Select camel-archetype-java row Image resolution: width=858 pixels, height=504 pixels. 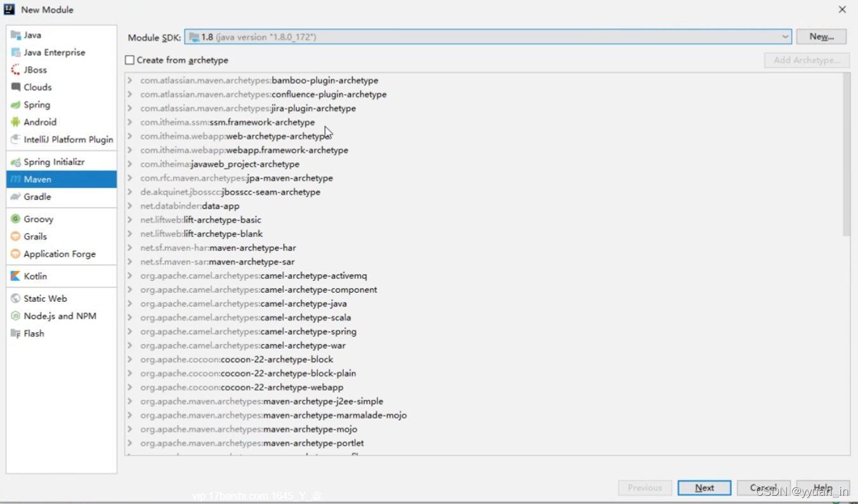(x=484, y=304)
